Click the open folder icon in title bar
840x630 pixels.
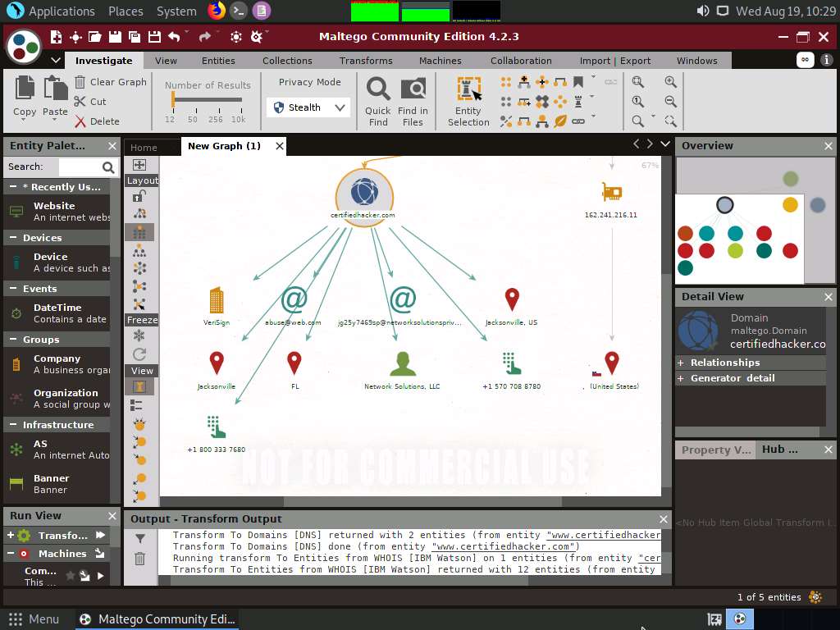point(95,36)
